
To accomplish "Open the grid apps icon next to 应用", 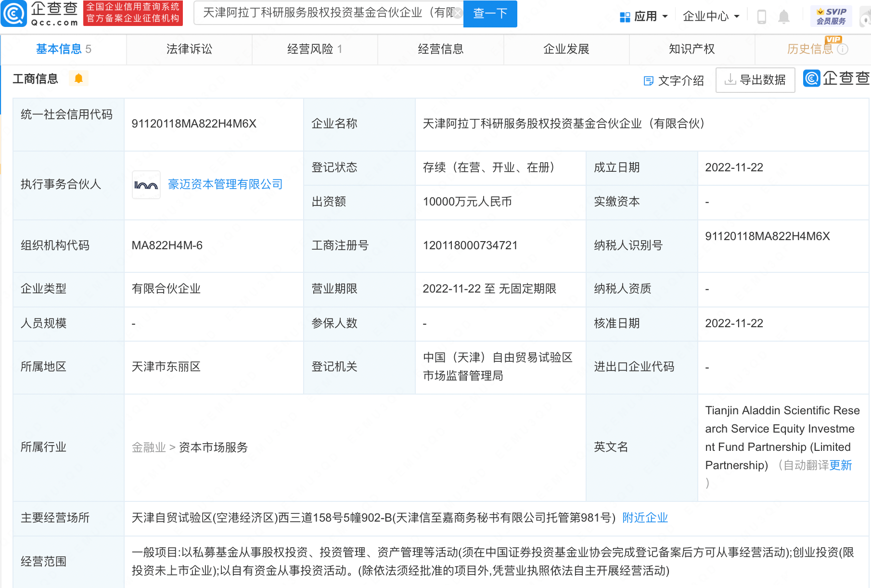I will [625, 17].
